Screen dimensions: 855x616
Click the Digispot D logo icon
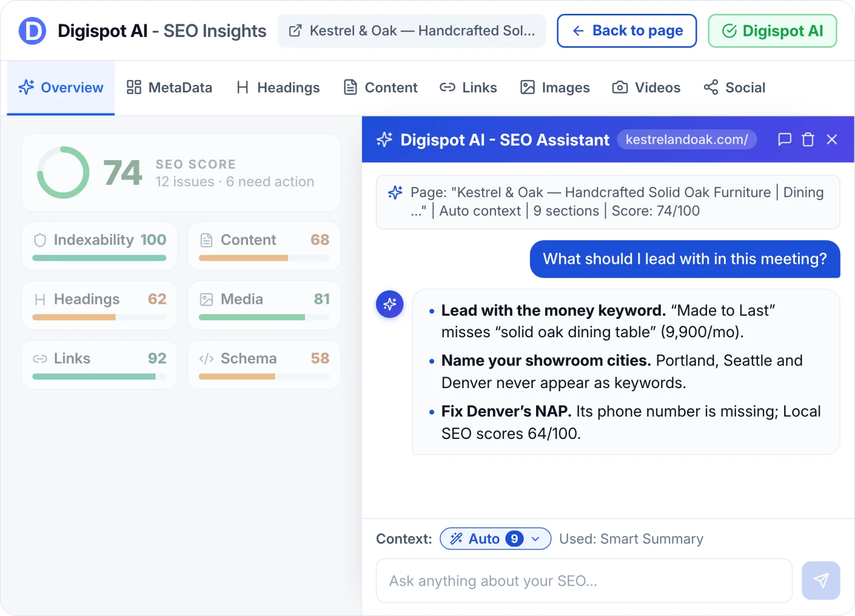[x=32, y=31]
